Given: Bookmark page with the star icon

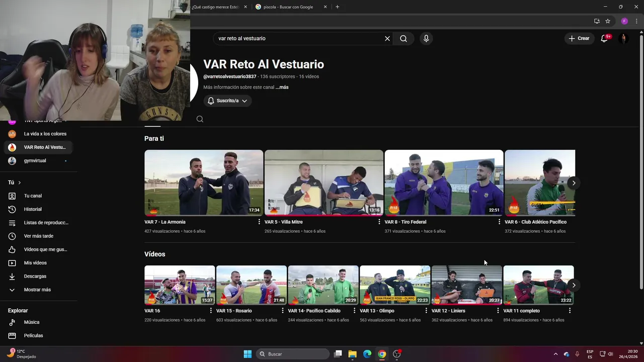Looking at the screenshot, I should (608, 21).
